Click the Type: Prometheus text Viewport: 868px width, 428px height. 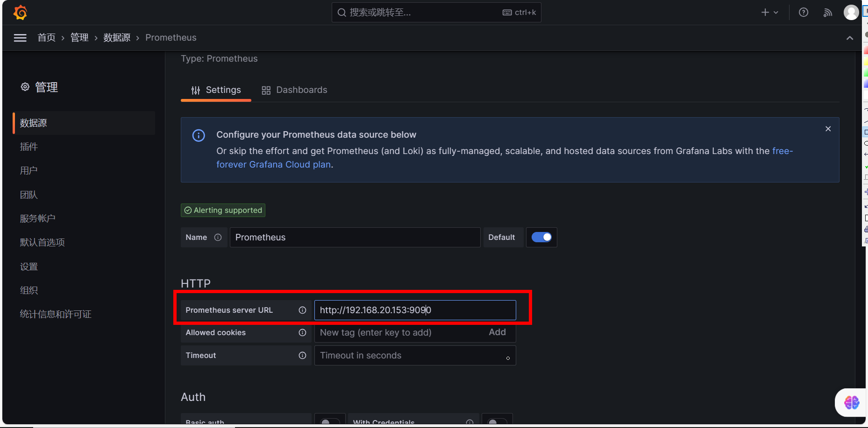coord(219,59)
